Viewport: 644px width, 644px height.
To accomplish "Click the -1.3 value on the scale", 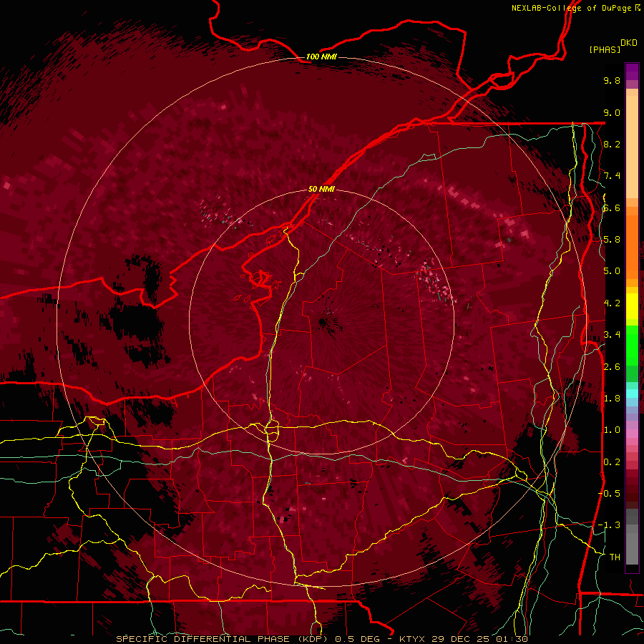I will [609, 525].
